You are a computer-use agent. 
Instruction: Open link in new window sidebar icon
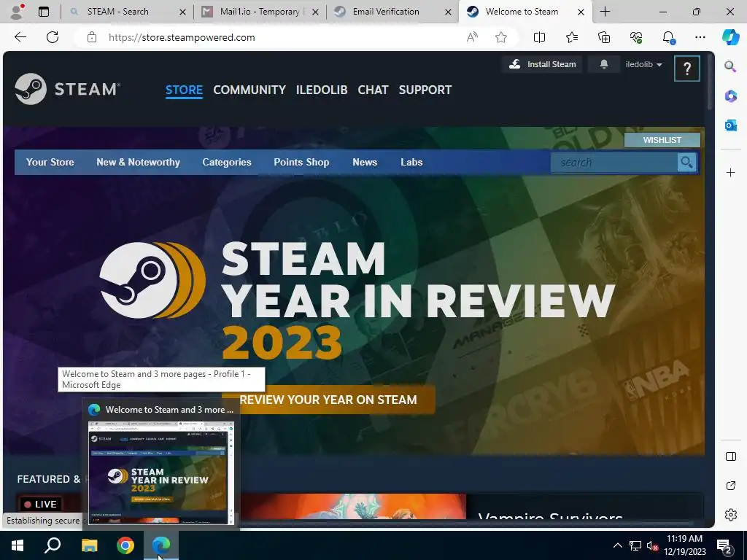pos(730,486)
